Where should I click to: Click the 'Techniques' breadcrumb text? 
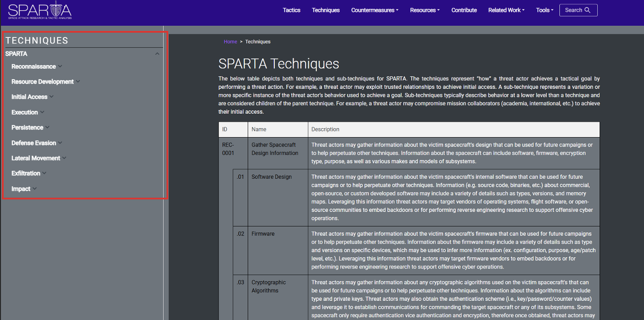258,42
